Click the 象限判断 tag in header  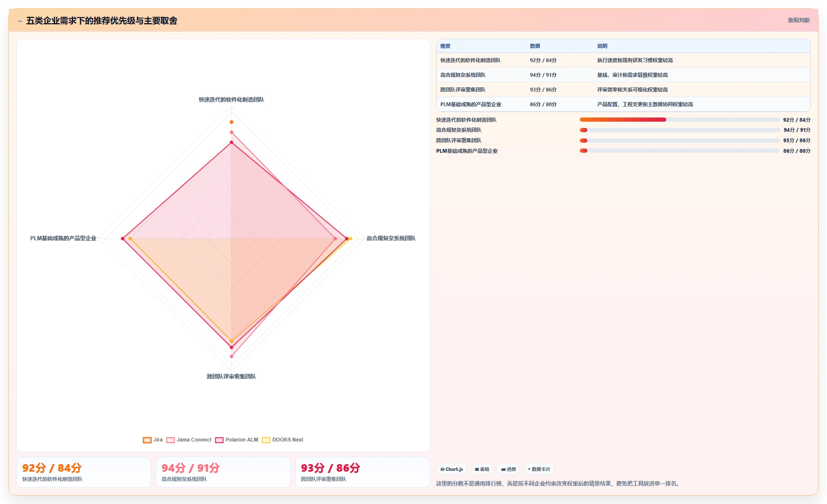point(798,20)
